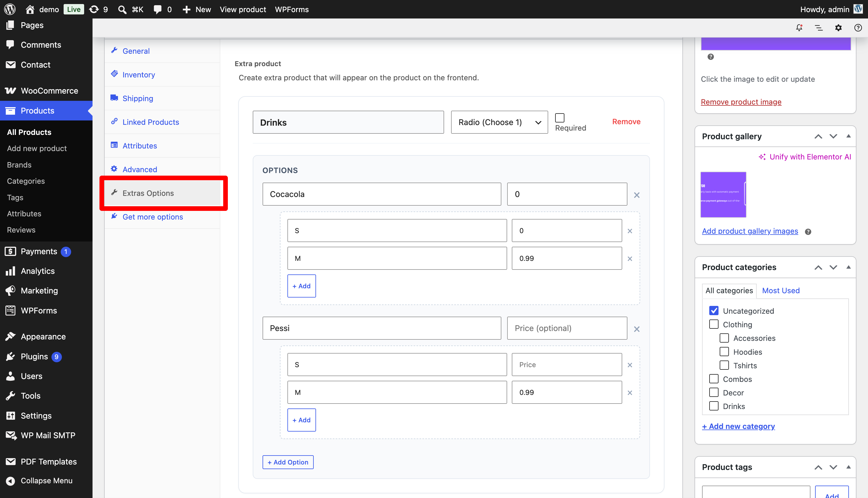Collapse the Product gallery panel
Image resolution: width=868 pixels, height=498 pixels.
tap(848, 136)
